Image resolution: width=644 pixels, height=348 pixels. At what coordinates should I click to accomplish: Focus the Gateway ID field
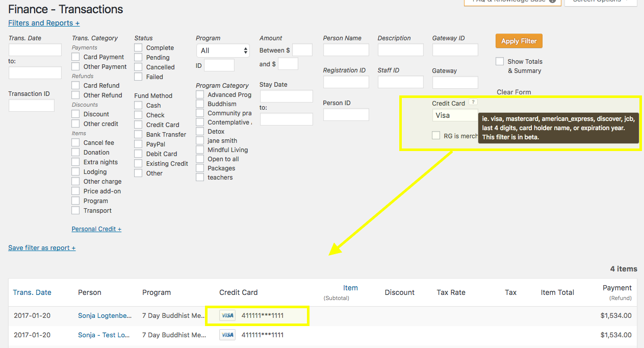(x=455, y=49)
